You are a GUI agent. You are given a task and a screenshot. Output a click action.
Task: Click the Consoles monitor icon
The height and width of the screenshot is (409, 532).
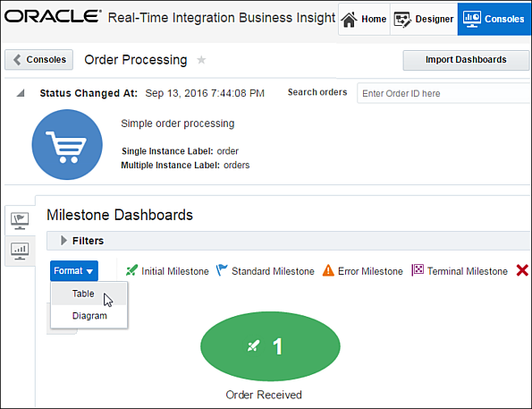click(x=472, y=19)
